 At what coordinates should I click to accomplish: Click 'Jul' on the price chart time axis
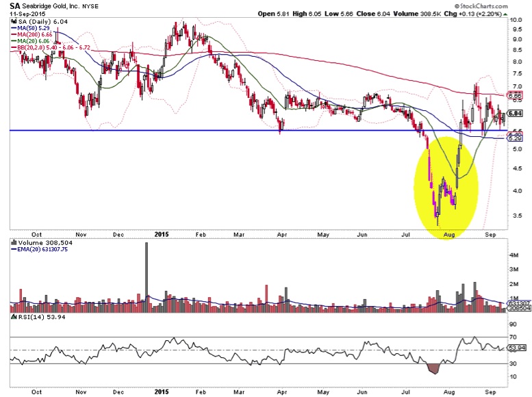(x=405, y=235)
